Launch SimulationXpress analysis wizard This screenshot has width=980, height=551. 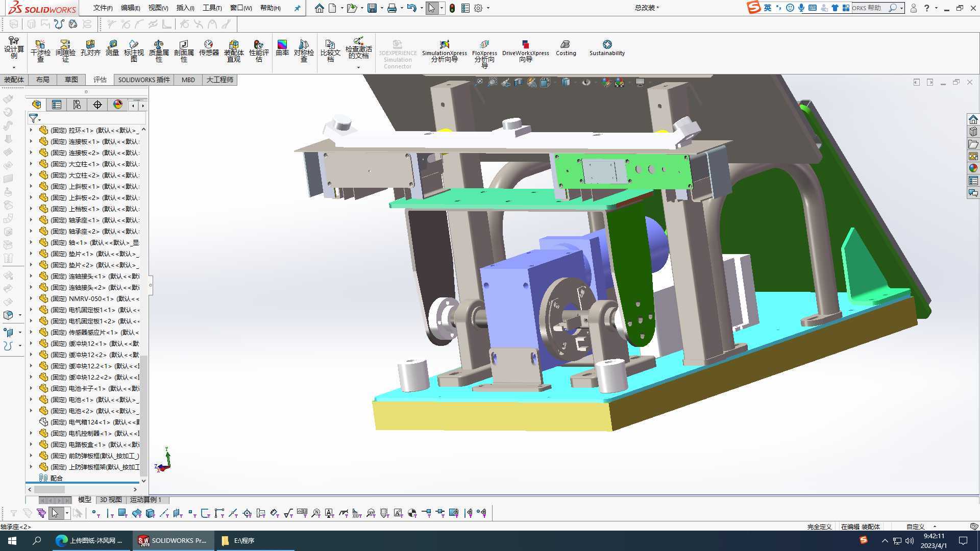pos(444,51)
